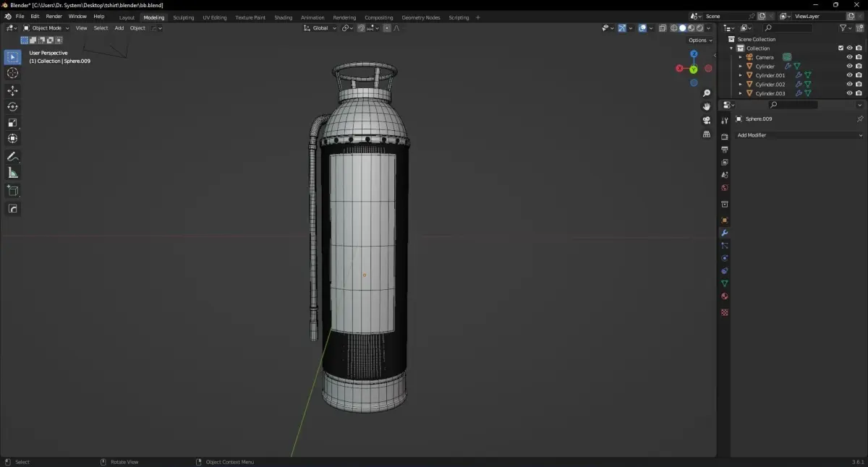Image resolution: width=868 pixels, height=467 pixels.
Task: Open Global transform orientation dropdown
Action: click(320, 28)
